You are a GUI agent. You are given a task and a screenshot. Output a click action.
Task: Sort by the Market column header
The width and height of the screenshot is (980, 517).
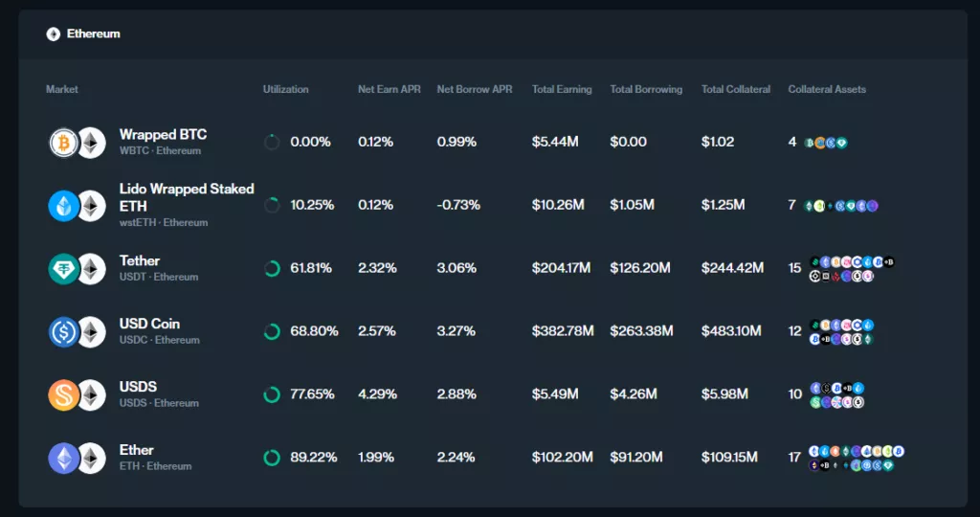62,89
